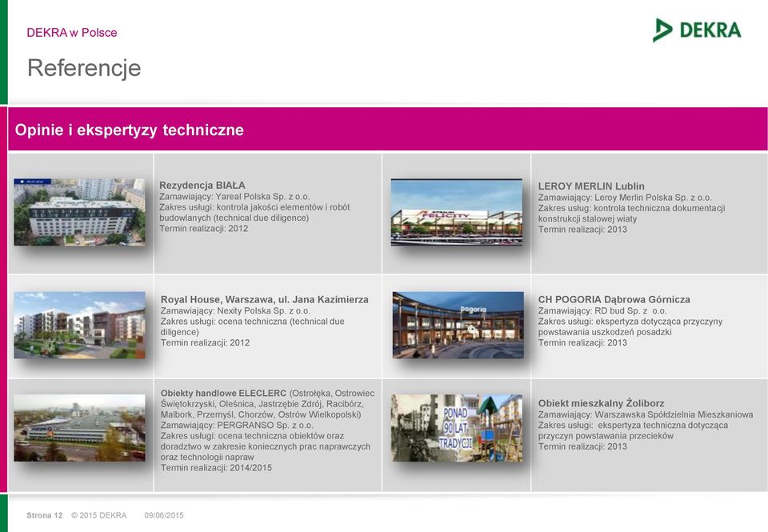Click the 'LEROY MERLIN Lublin' title
768x532 pixels.
[x=591, y=186]
